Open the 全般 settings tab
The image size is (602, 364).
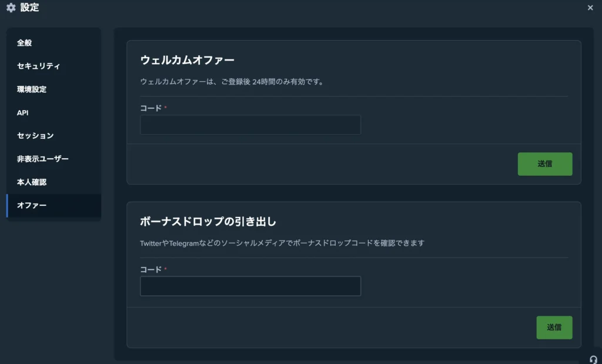point(25,43)
